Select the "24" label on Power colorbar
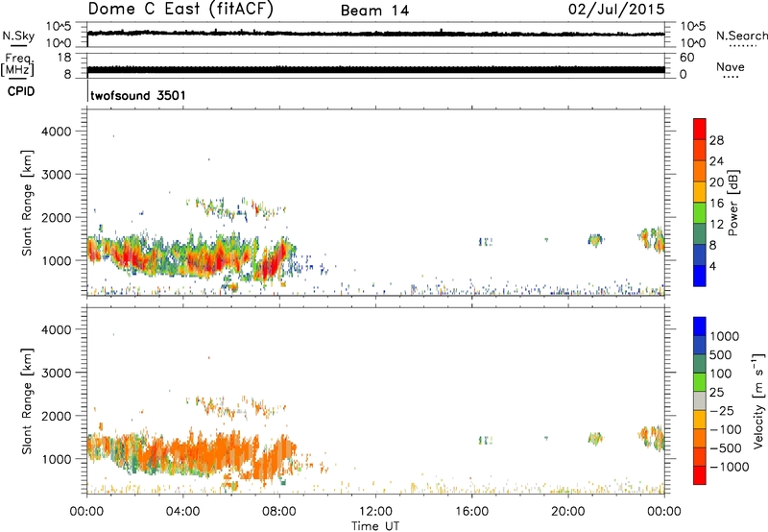The height and width of the screenshot is (532, 768). 716,161
